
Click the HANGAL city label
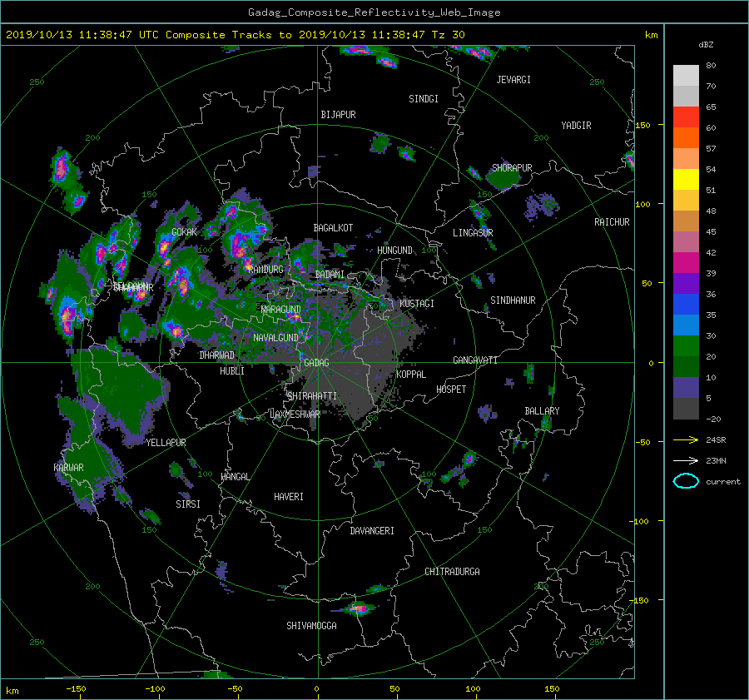click(x=236, y=477)
